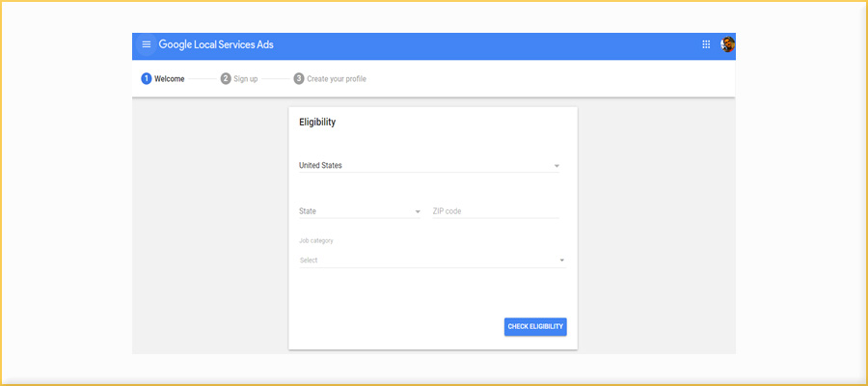Click the account profile avatar
The width and height of the screenshot is (868, 386).
point(727,44)
